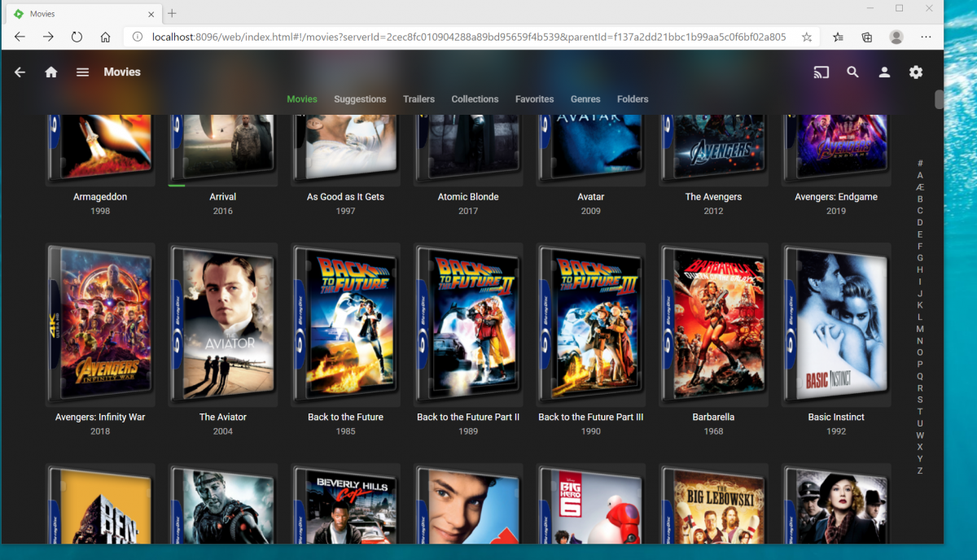Jump to letter W in alphabet picker
Screen dimensions: 977x560
(920, 435)
